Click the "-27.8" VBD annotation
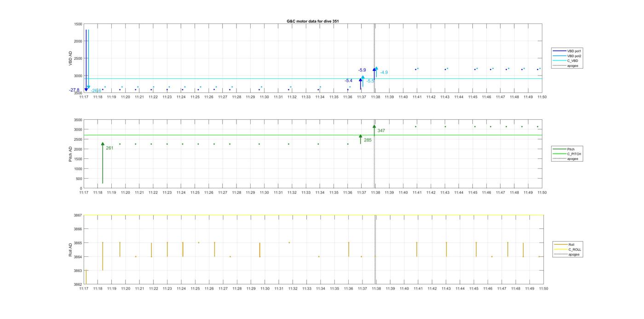644x319 pixels. [75, 90]
